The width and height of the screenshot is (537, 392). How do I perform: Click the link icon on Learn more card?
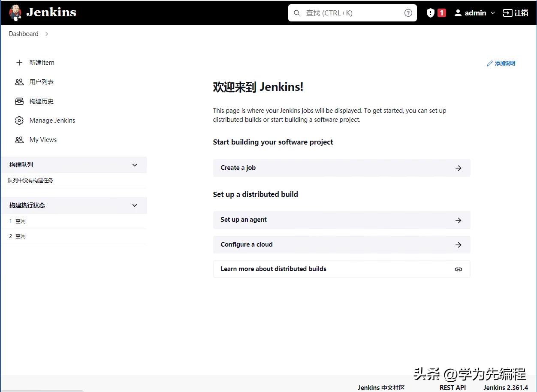click(458, 269)
